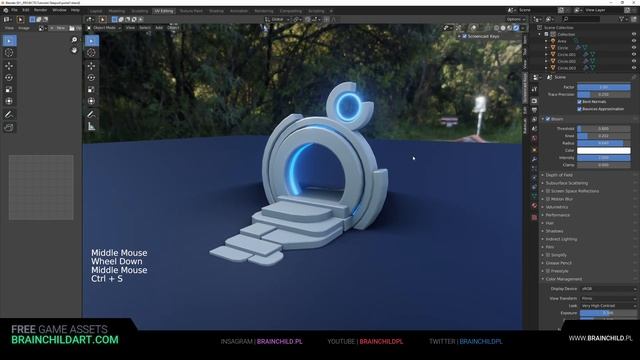This screenshot has height=360, width=640.
Task: Activate the Transform tool in the 3D viewport toolbar
Action: coord(91,101)
